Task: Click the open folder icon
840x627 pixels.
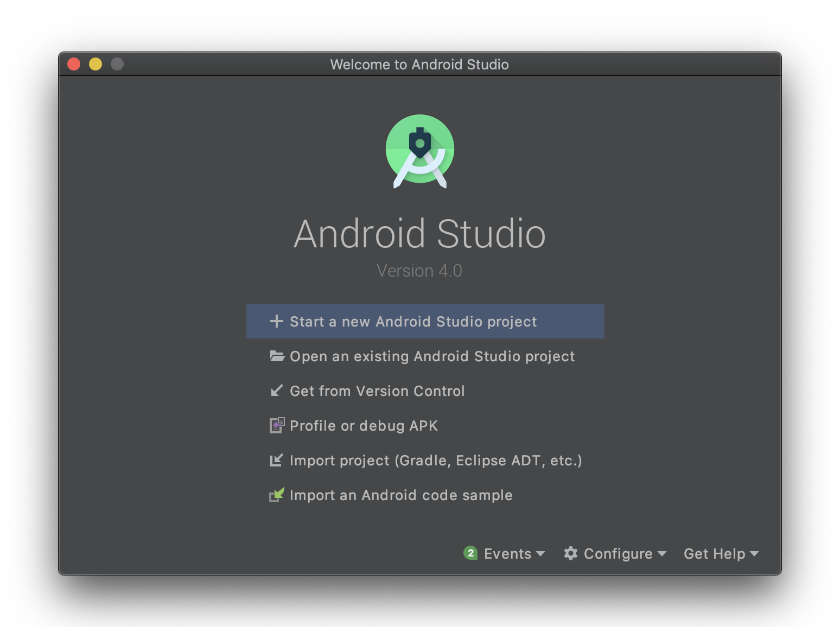Action: [x=277, y=356]
